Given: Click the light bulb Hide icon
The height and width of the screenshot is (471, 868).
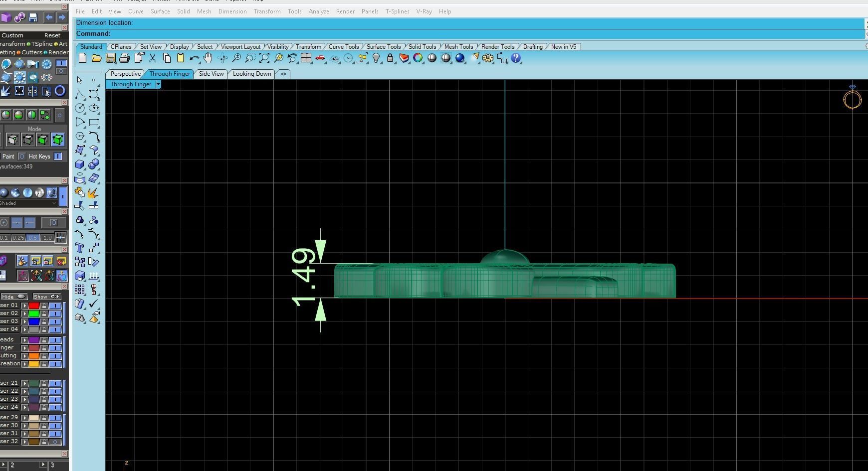Looking at the screenshot, I should (x=376, y=58).
